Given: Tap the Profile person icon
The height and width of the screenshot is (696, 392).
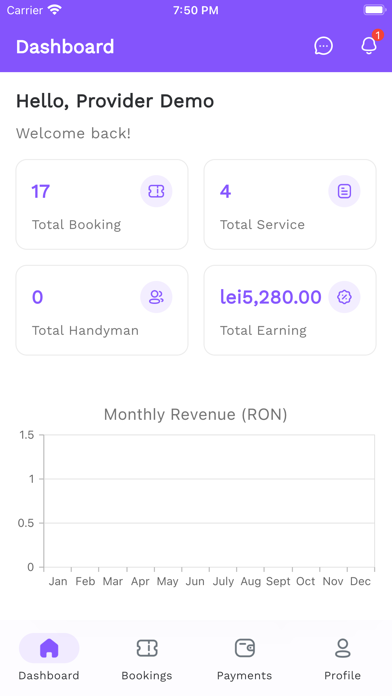Looking at the screenshot, I should coord(342,648).
